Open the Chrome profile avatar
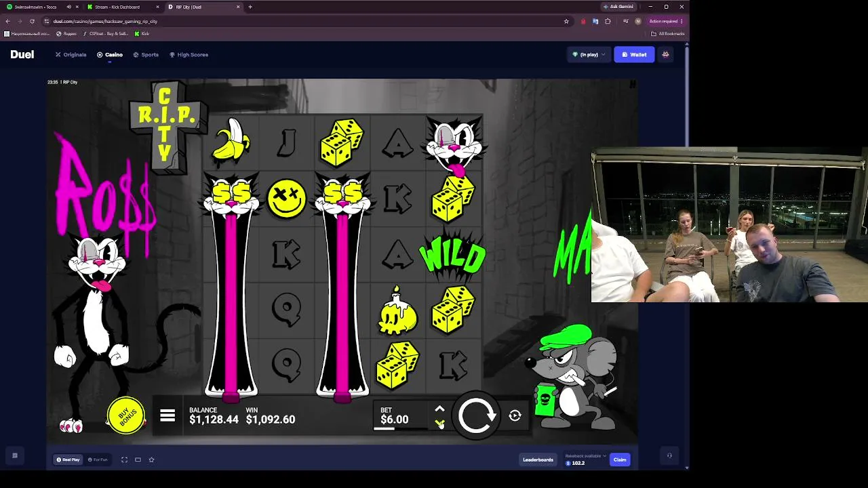The image size is (868, 488). 637,21
